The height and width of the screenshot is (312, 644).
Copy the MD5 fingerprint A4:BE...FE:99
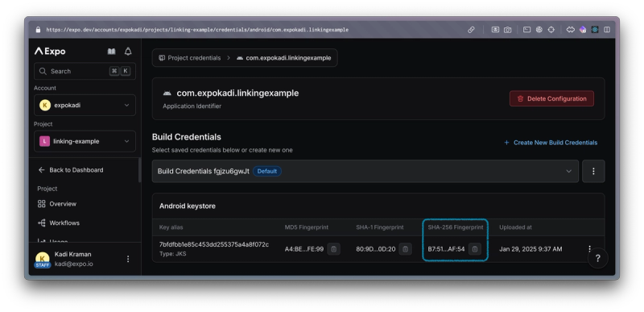tap(333, 248)
